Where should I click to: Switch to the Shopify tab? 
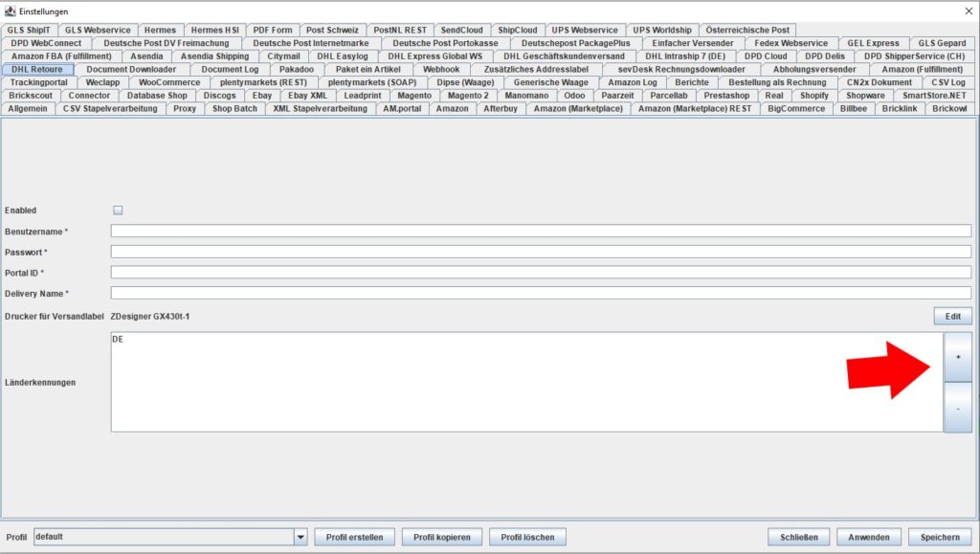[x=814, y=96]
